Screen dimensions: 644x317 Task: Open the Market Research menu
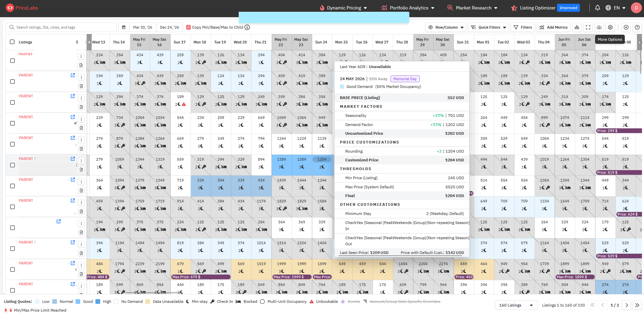click(x=473, y=8)
